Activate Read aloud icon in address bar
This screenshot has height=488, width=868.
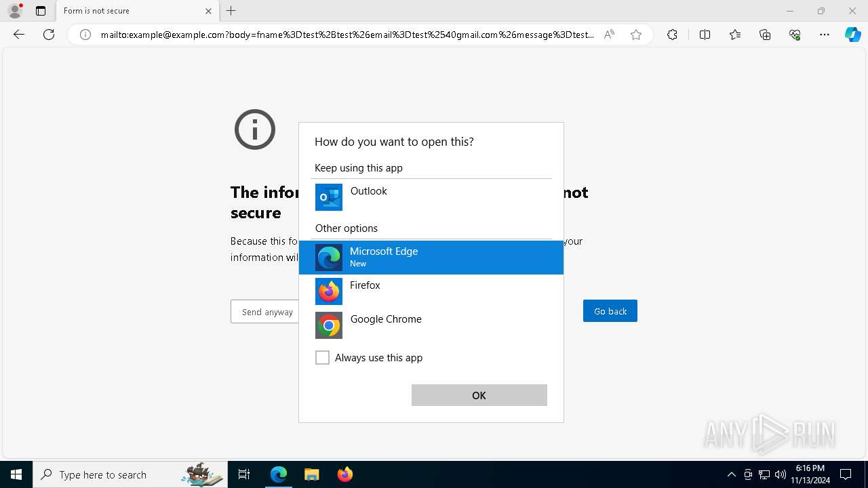[609, 35]
